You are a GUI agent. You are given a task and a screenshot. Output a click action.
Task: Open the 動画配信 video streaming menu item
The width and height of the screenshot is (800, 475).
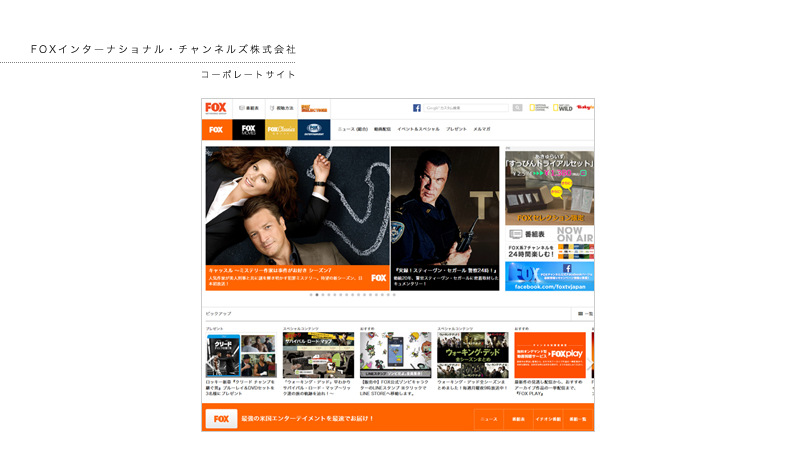(x=382, y=129)
